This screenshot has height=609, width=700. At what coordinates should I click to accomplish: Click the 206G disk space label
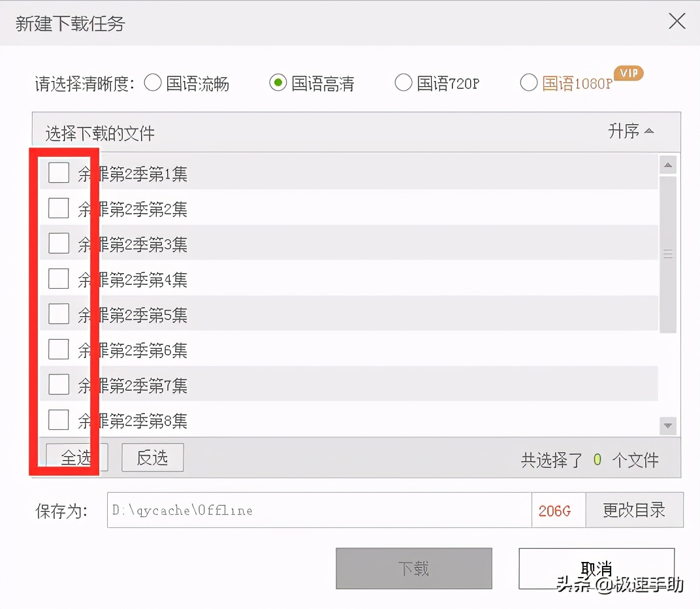558,510
